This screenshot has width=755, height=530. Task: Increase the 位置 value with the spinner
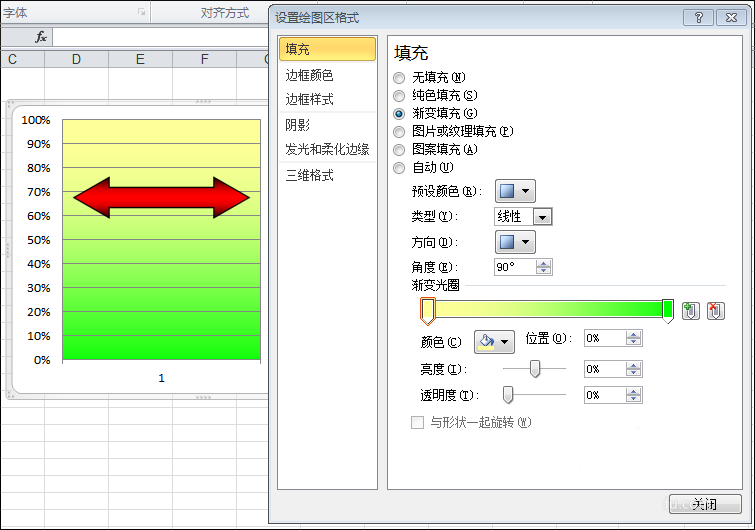point(634,335)
